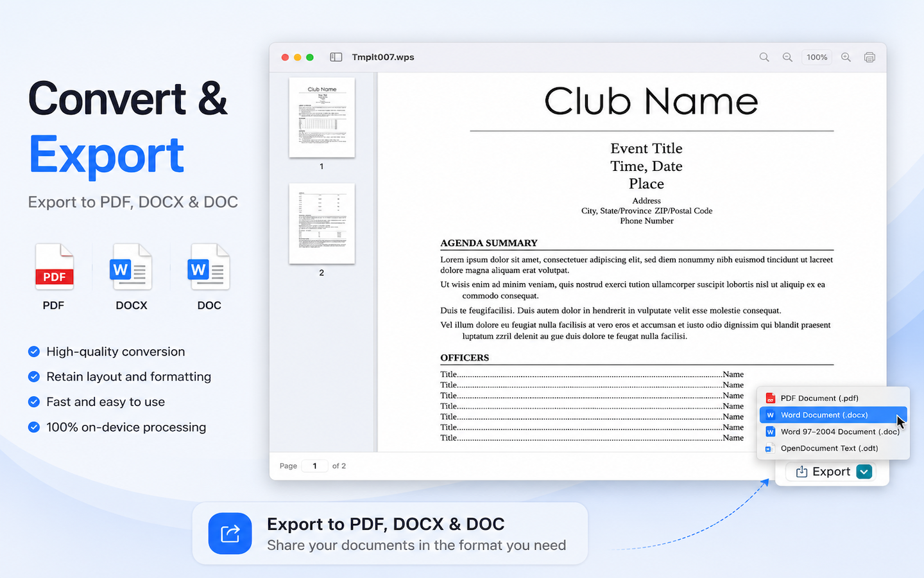Click the red PDF file icon
Screen dimensions: 924x578
point(54,267)
